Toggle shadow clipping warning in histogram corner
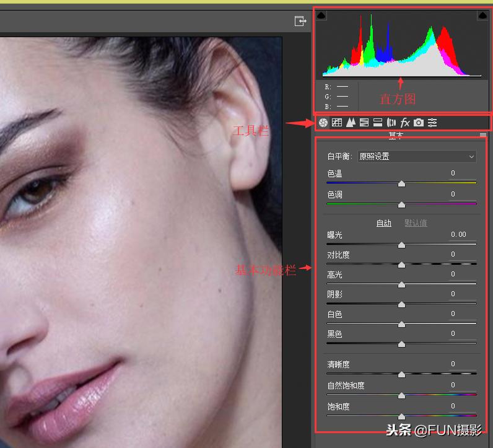 tap(321, 15)
